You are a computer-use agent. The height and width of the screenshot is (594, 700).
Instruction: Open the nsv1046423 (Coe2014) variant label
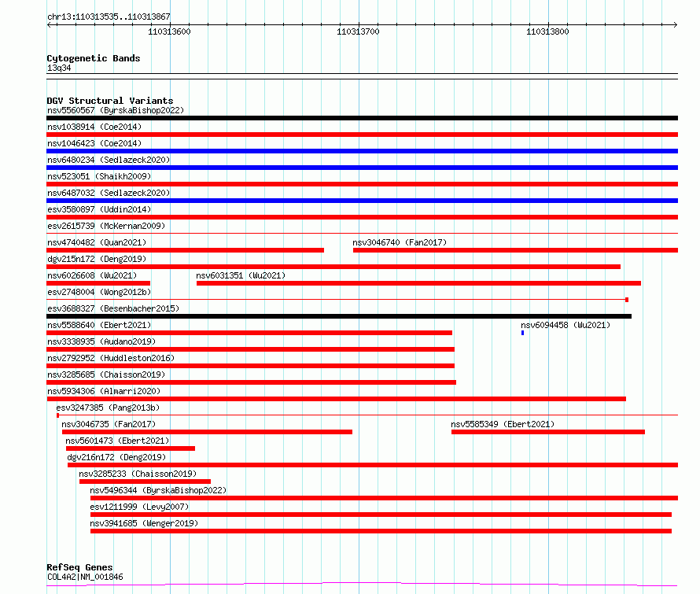coord(94,143)
